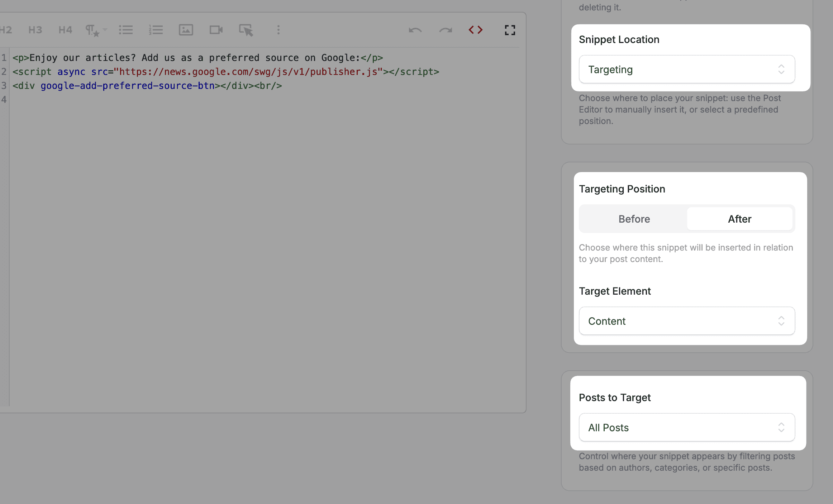Insert a numbered list
This screenshot has height=504, width=833.
[156, 30]
